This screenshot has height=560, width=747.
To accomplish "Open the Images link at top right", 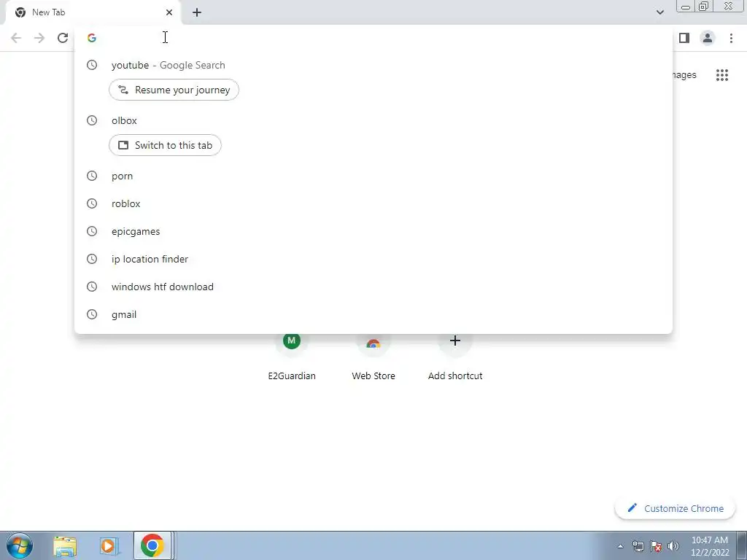I will (x=684, y=75).
